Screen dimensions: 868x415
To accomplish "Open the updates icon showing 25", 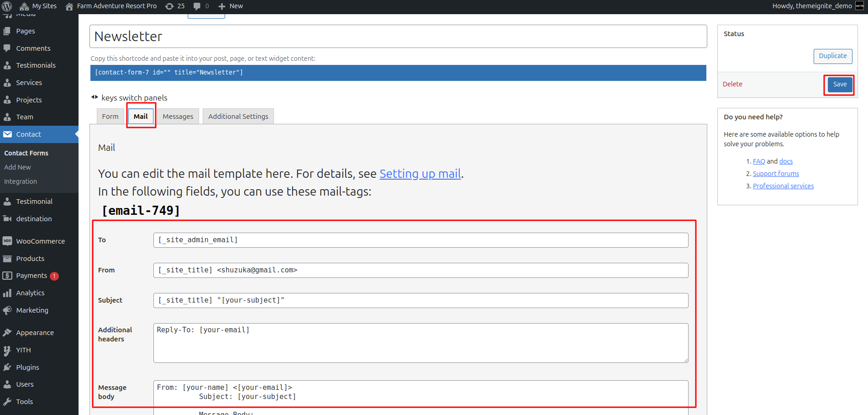I will 169,6.
